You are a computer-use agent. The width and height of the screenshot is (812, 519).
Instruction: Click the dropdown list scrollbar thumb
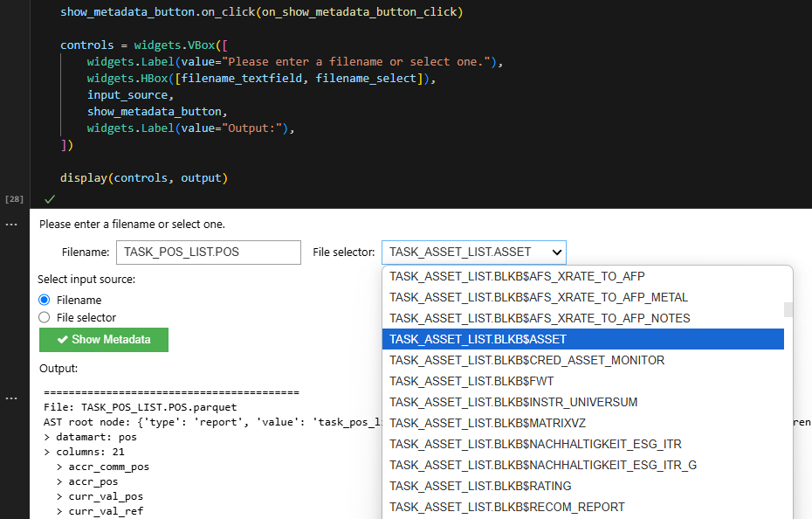coord(788,309)
